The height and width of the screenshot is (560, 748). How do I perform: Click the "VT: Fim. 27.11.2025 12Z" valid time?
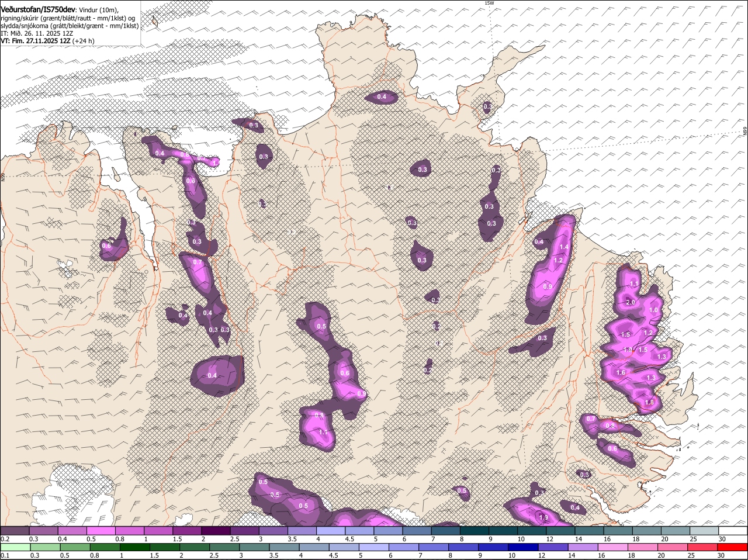click(x=36, y=41)
